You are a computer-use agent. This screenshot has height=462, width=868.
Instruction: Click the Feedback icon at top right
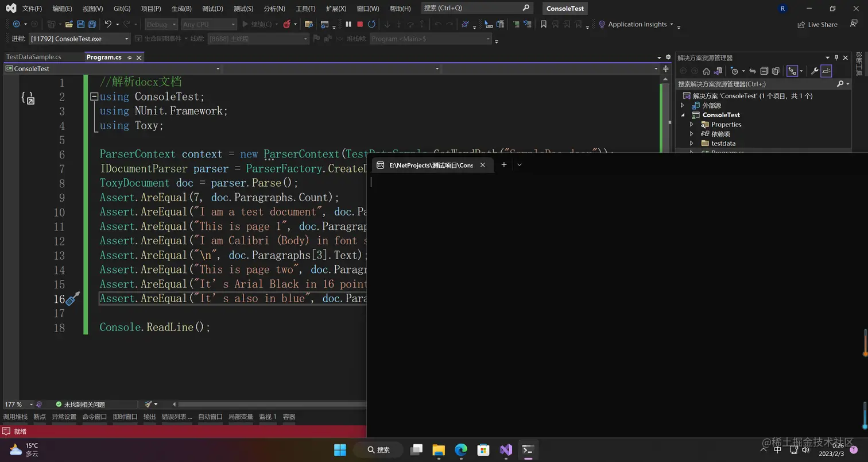(x=853, y=24)
